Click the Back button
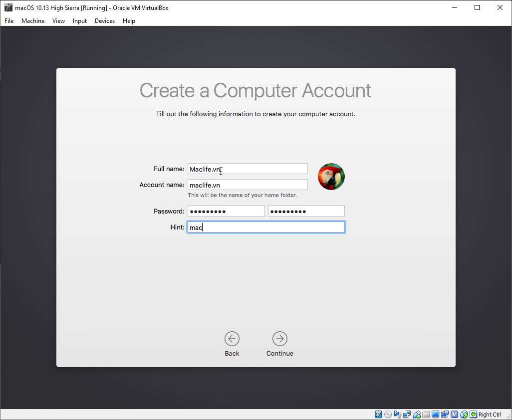 click(x=232, y=339)
